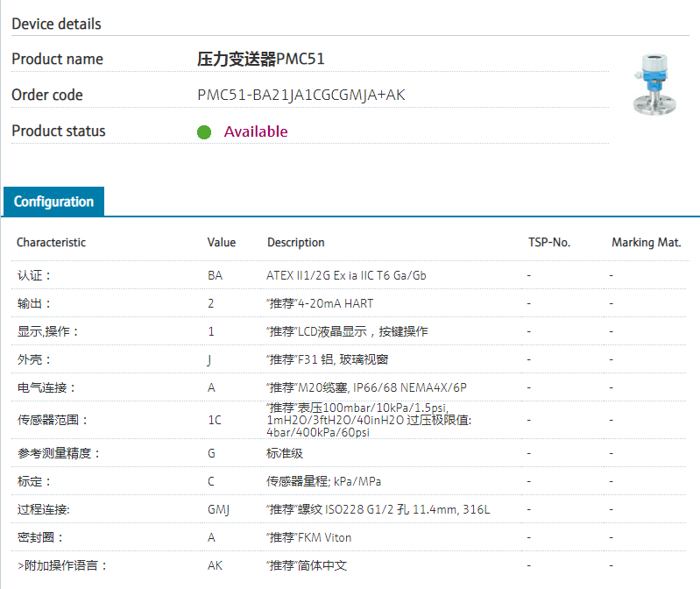The height and width of the screenshot is (589, 700).
Task: Click the green Available status indicator
Action: click(x=204, y=132)
